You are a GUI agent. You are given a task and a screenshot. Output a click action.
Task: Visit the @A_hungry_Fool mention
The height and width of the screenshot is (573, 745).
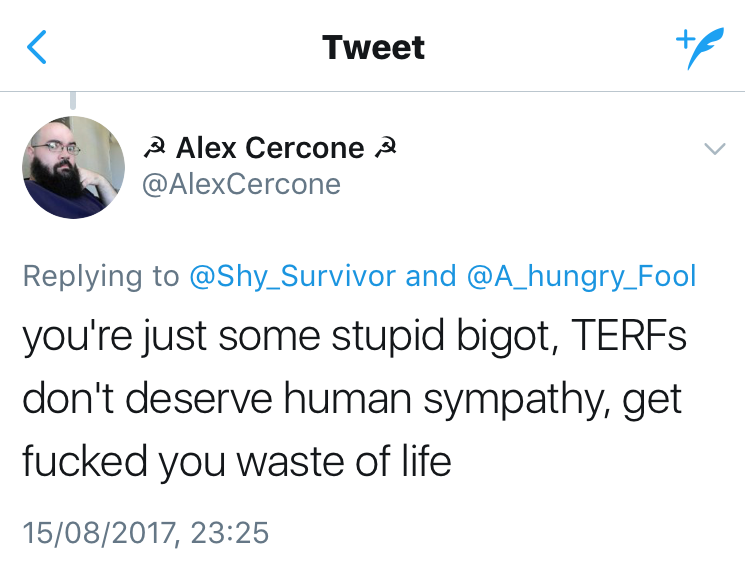click(582, 276)
